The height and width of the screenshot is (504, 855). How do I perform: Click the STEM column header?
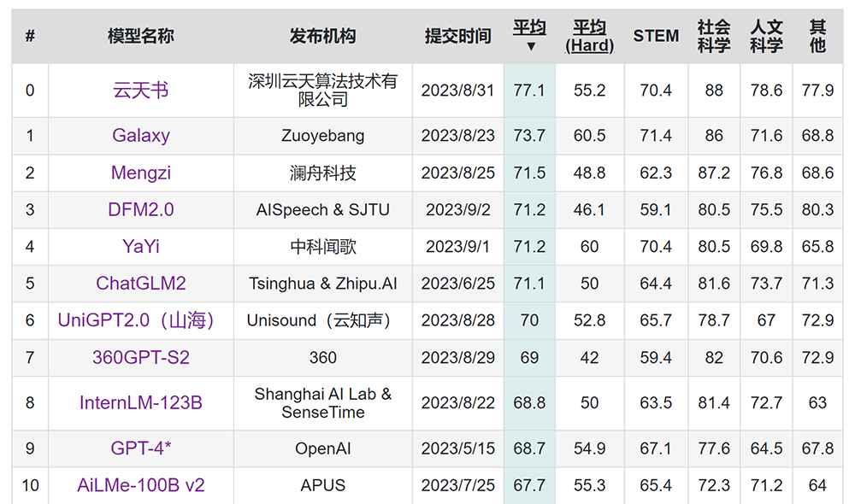tap(656, 36)
